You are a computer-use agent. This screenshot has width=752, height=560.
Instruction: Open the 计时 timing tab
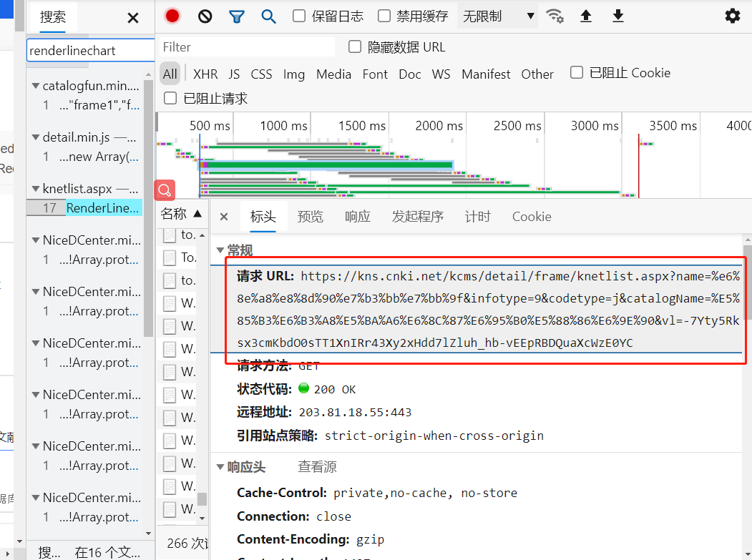(478, 217)
